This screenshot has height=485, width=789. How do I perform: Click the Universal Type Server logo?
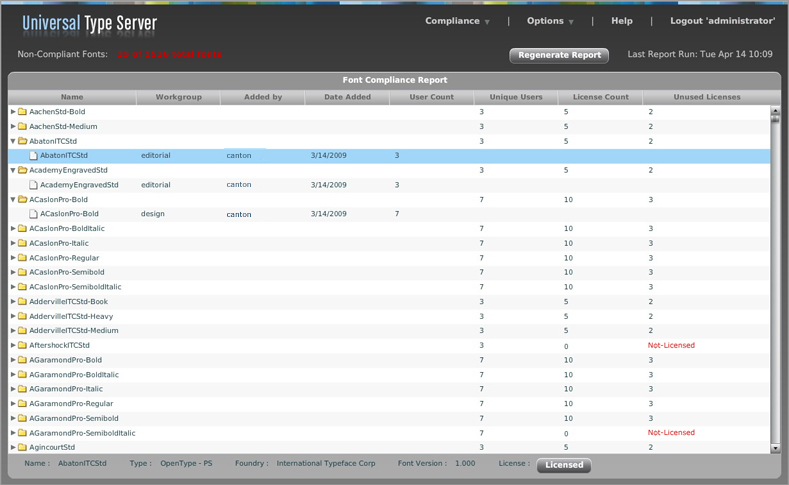coord(90,24)
